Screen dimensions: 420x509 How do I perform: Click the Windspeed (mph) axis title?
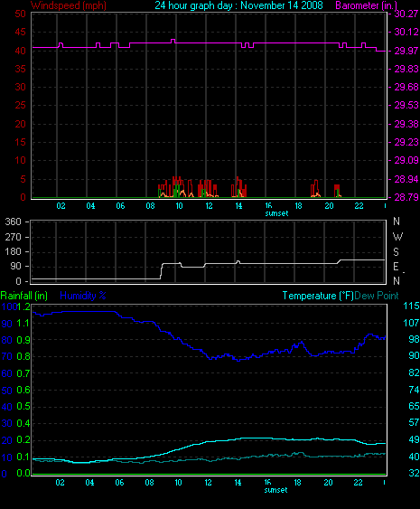point(69,5)
